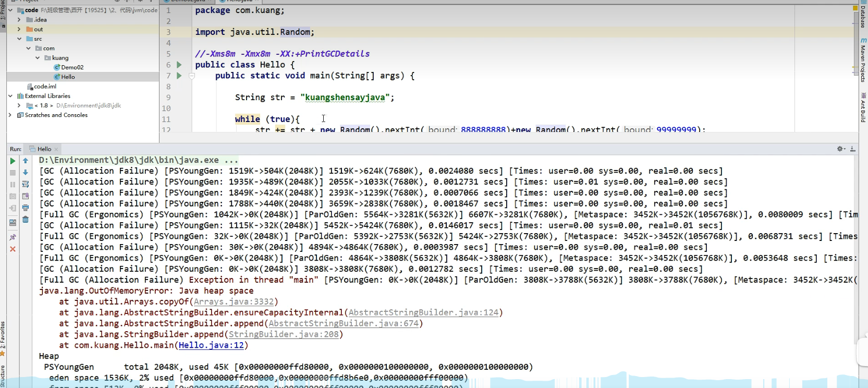Click "java.lang.OutOfMemoryError: Java heap space" line
Image resolution: width=868 pixels, height=388 pixels.
(x=146, y=291)
